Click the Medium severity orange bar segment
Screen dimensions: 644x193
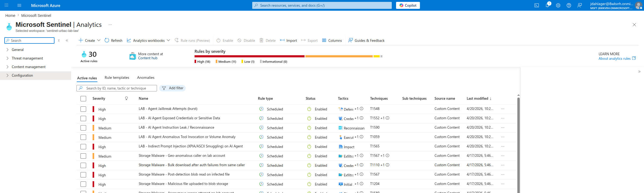[x=339, y=56]
